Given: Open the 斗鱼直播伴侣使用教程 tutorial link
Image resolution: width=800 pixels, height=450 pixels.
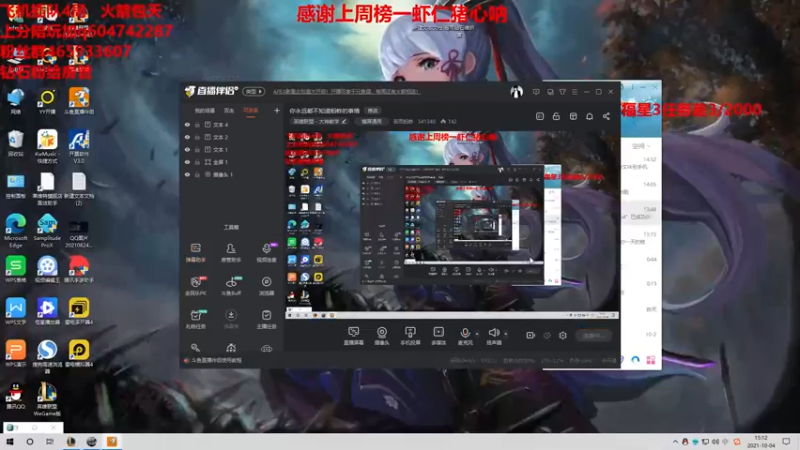Looking at the screenshot, I should click(x=216, y=360).
